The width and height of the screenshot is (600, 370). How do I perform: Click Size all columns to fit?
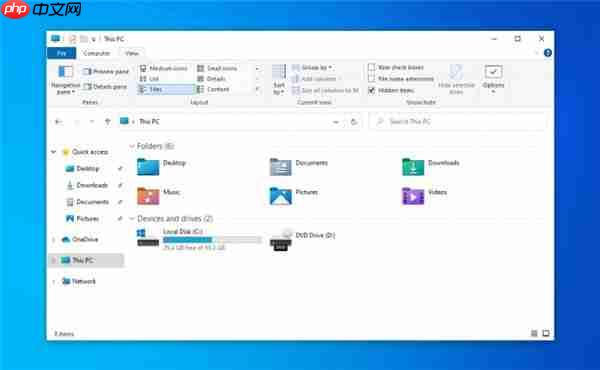coord(326,91)
